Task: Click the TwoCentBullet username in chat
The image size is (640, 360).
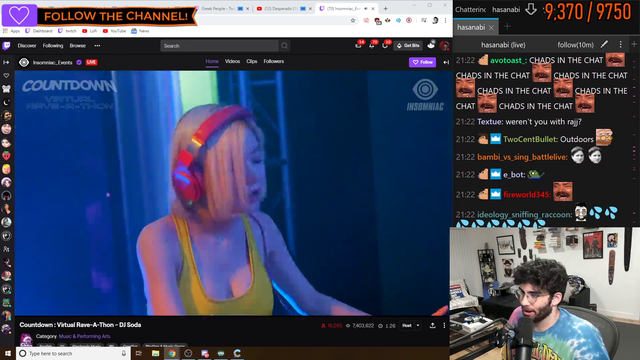Action: point(530,139)
